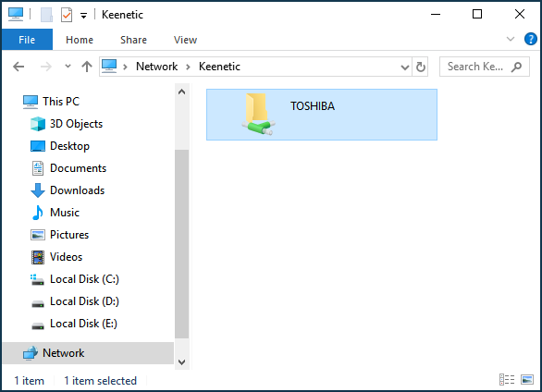Open Help with the question mark icon
Image resolution: width=542 pixels, height=392 pixels.
tap(531, 39)
